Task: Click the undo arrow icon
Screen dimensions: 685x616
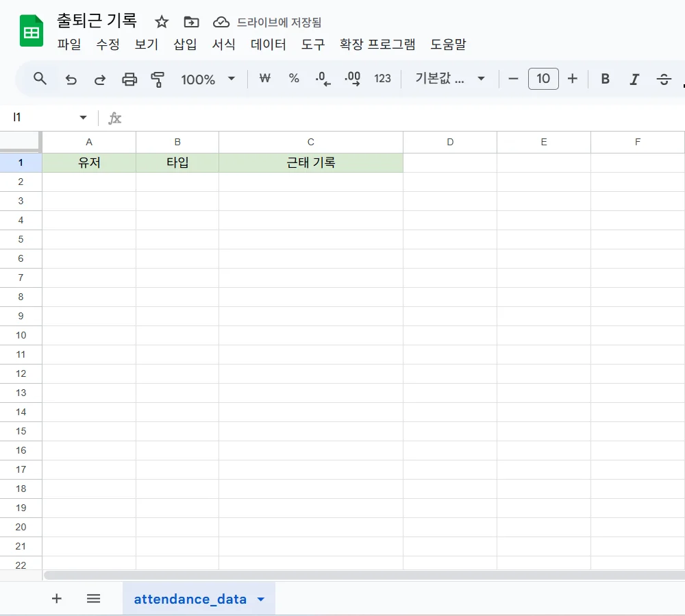Action: (71, 79)
